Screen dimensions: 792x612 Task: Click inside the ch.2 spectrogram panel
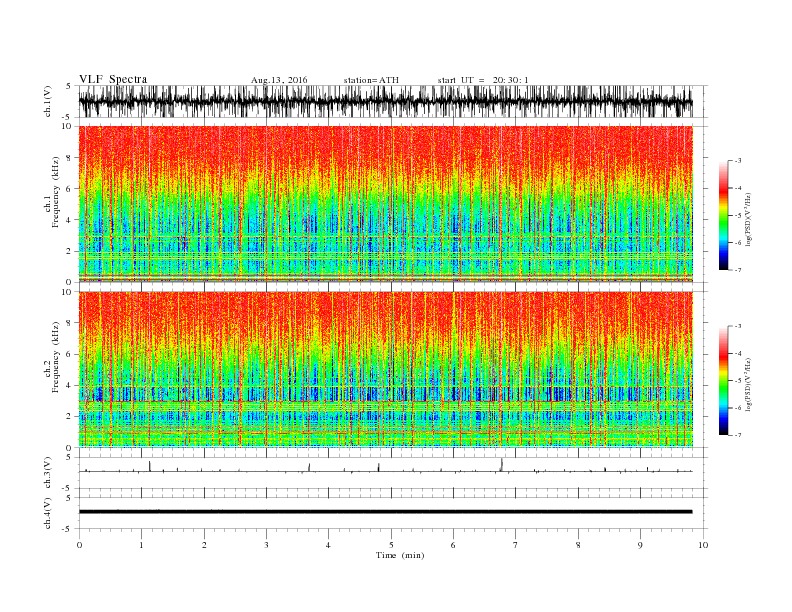[x=385, y=369]
